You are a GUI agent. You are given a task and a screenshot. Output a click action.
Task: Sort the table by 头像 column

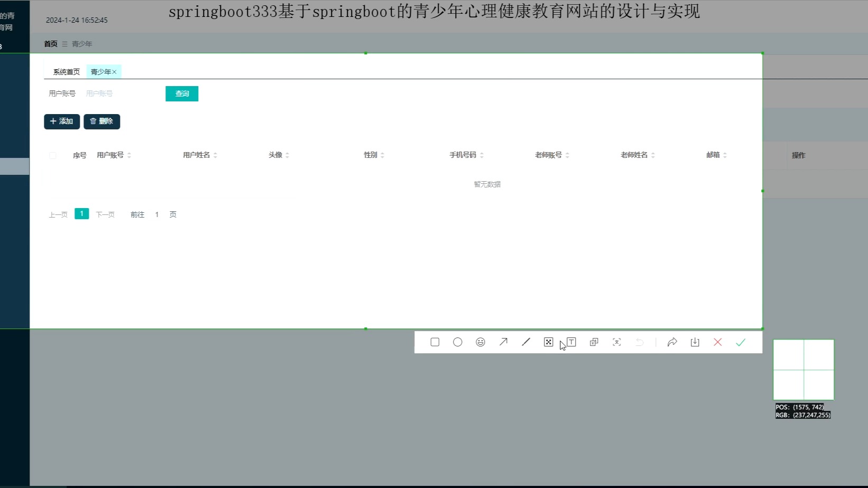coord(287,155)
